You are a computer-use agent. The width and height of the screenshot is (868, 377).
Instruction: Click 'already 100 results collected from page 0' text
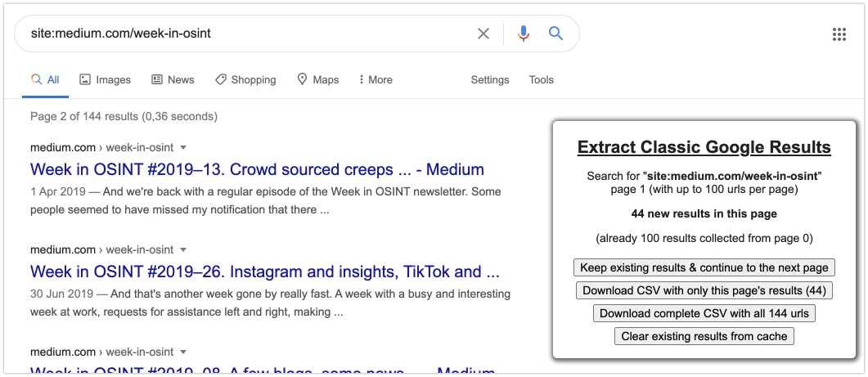point(704,239)
